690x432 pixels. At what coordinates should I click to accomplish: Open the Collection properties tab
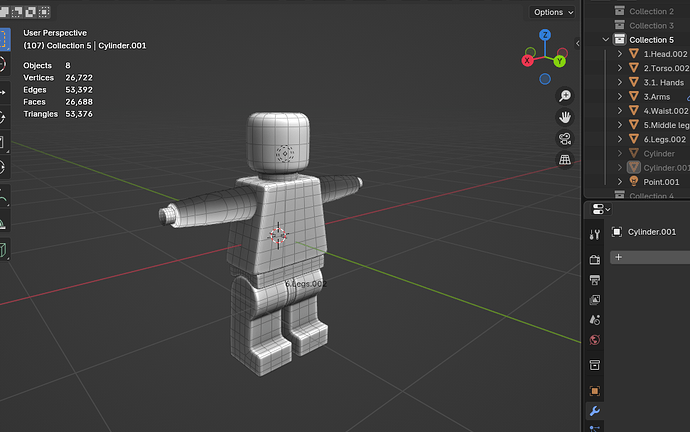[595, 365]
